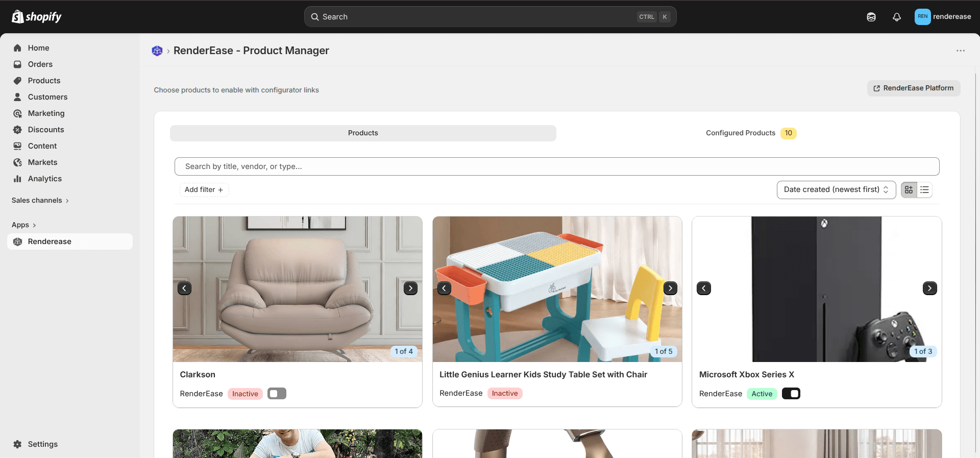Click the Inactive badge on Little Genius
This screenshot has width=980, height=458.
(x=505, y=393)
